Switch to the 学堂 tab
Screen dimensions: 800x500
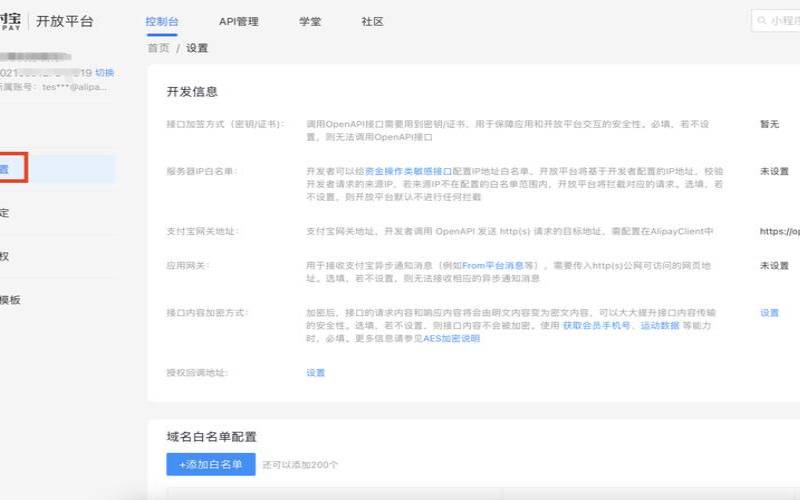pos(310,21)
